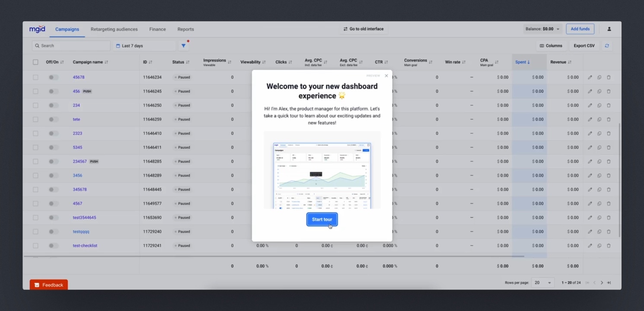The width and height of the screenshot is (644, 311).
Task: Delete campaign 5345 with trash icon
Action: point(609,148)
